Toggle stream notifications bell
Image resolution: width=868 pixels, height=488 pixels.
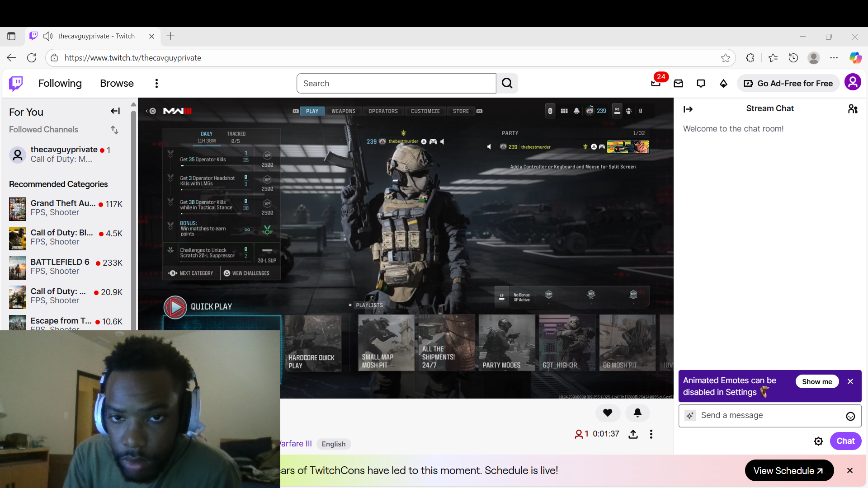click(637, 413)
